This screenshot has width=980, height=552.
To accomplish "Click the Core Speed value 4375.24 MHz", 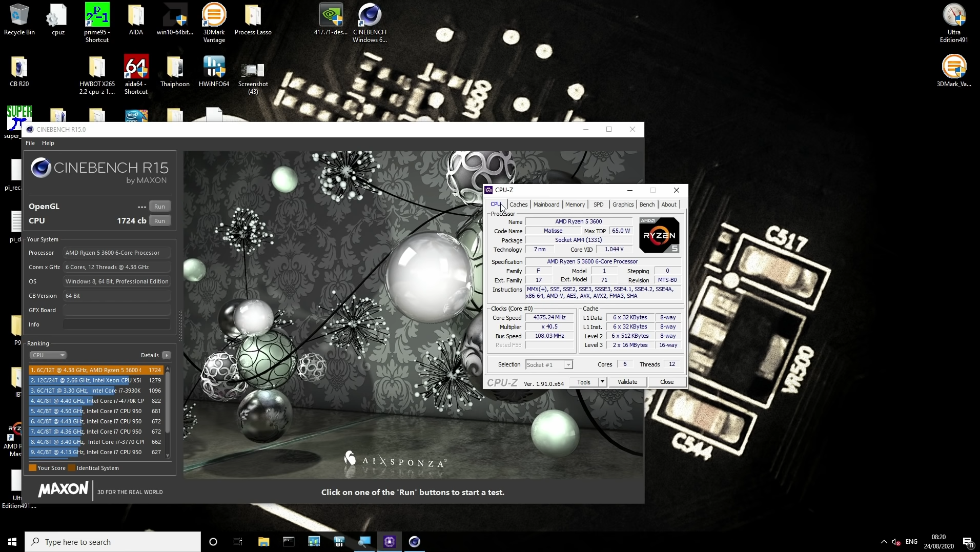I will pos(549,318).
